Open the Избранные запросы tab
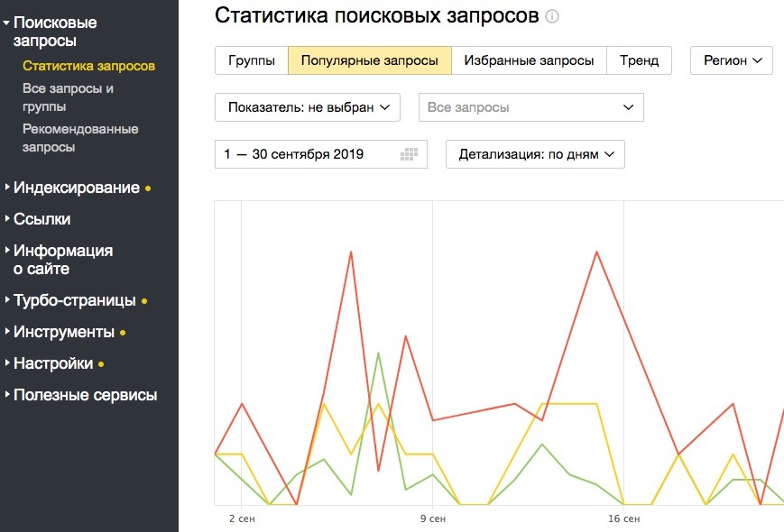784x532 pixels. tap(529, 60)
